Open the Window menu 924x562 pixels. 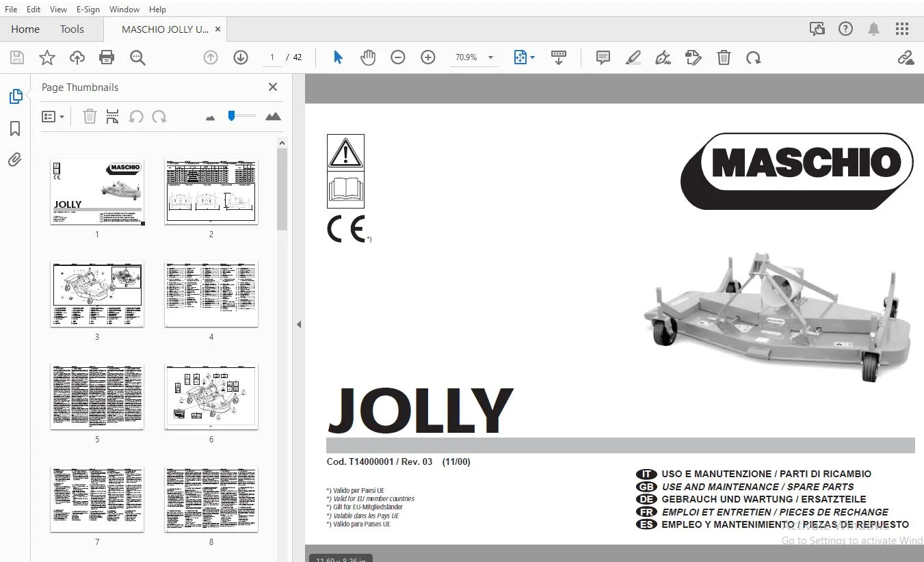124,10
